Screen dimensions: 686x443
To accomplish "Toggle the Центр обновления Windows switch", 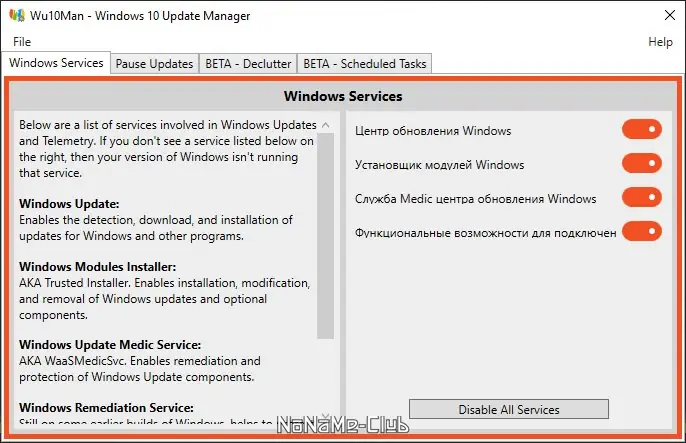I will click(x=642, y=130).
